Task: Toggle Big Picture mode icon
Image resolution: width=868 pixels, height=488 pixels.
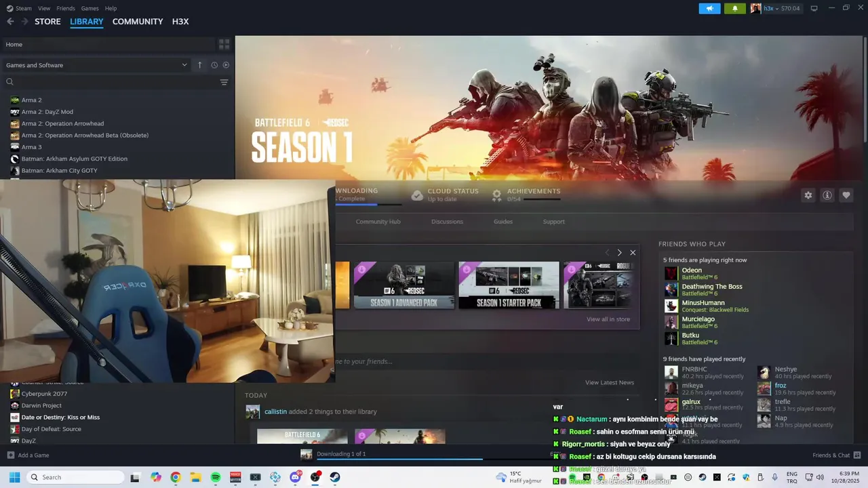Action: click(814, 8)
